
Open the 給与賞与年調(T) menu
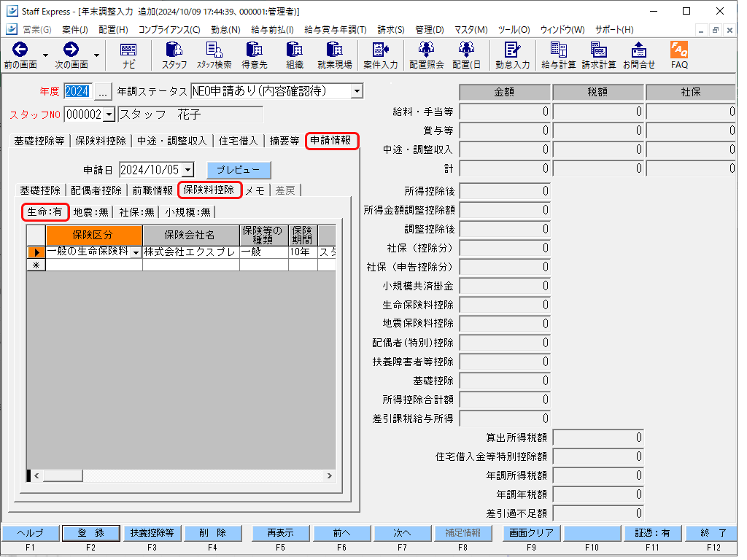(335, 30)
